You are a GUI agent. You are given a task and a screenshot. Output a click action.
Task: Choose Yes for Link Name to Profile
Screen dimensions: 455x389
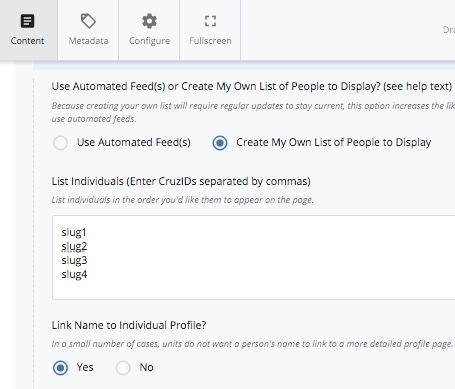pos(60,368)
